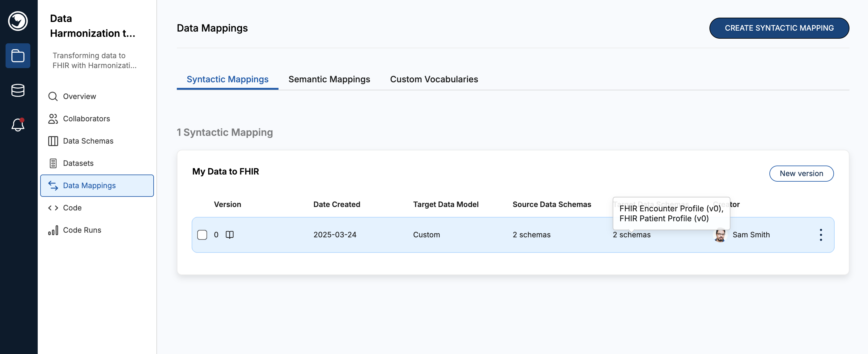Go to Datasets in the sidebar
The width and height of the screenshot is (868, 354).
click(97, 163)
